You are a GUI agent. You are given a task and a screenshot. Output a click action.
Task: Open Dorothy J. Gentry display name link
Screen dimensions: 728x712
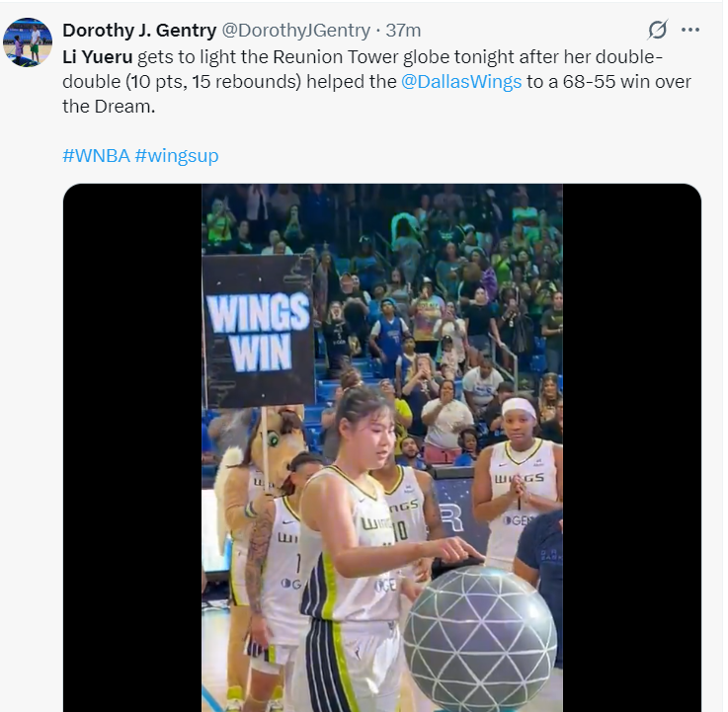[139, 31]
